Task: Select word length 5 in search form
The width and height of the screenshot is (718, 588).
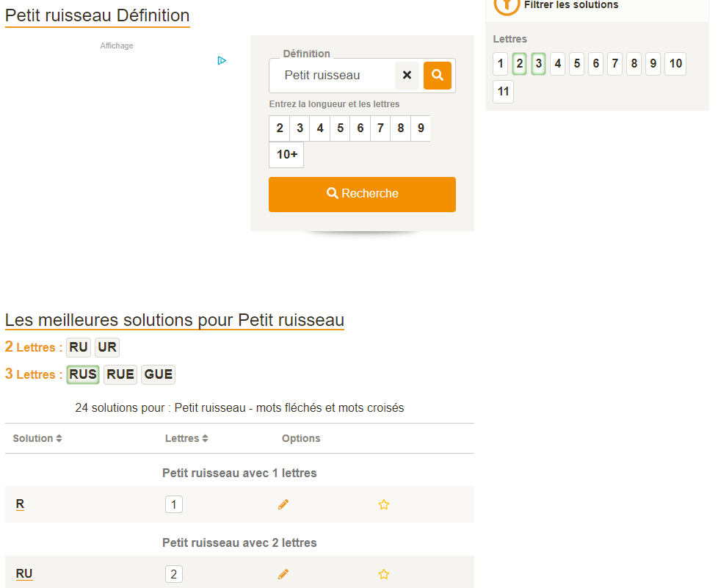Action: (340, 128)
